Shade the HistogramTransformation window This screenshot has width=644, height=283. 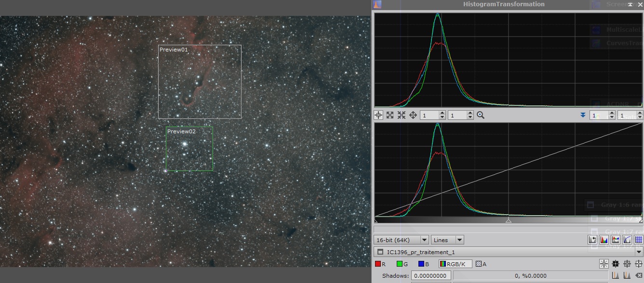(631, 4)
